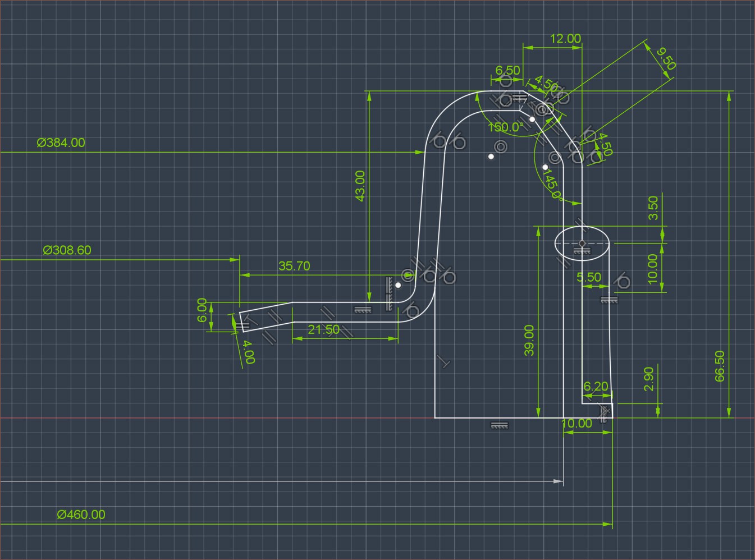Click the tangent constraint icon on lower fillet
This screenshot has height=560, width=755.
point(413,309)
